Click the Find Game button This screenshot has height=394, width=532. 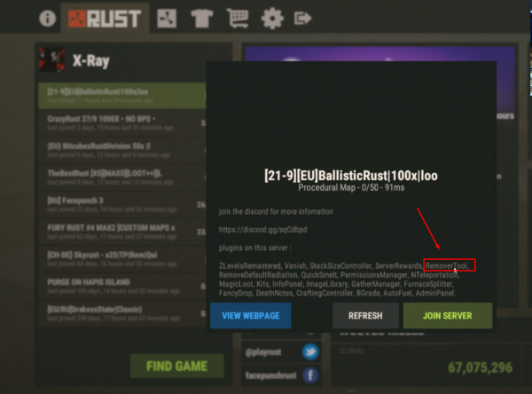[x=176, y=366]
